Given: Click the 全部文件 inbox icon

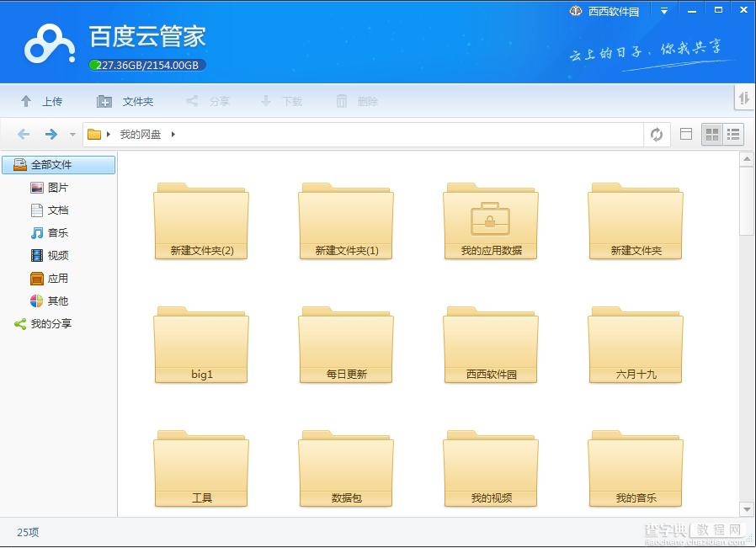Looking at the screenshot, I should [20, 164].
